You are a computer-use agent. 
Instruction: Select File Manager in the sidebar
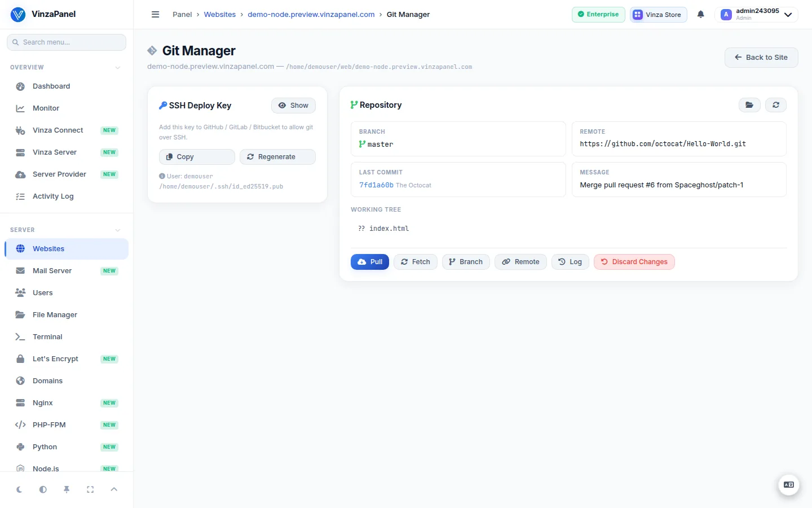coord(67,315)
